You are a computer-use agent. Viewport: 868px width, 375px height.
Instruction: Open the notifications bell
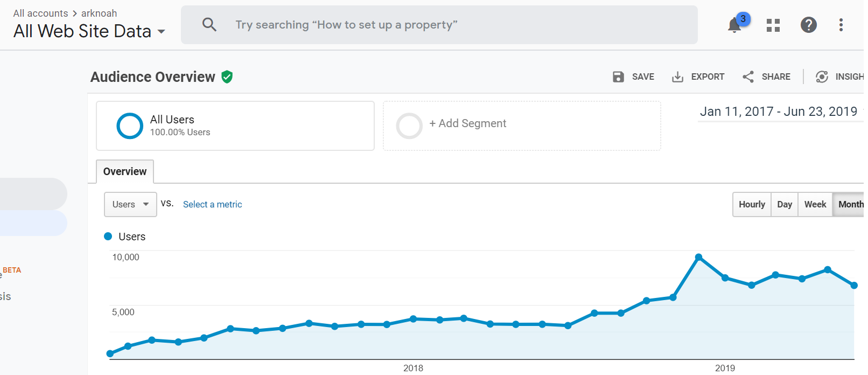click(x=734, y=25)
